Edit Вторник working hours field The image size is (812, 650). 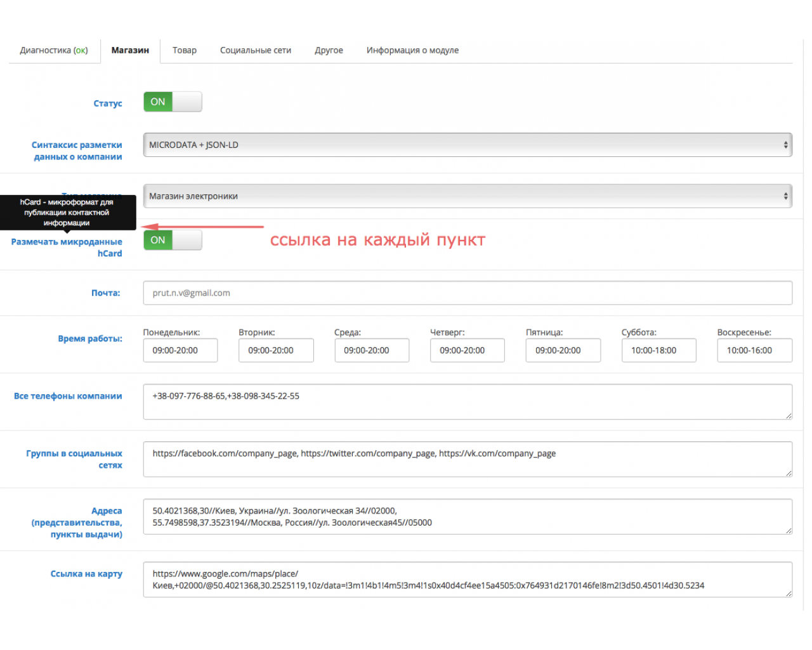pos(276,350)
